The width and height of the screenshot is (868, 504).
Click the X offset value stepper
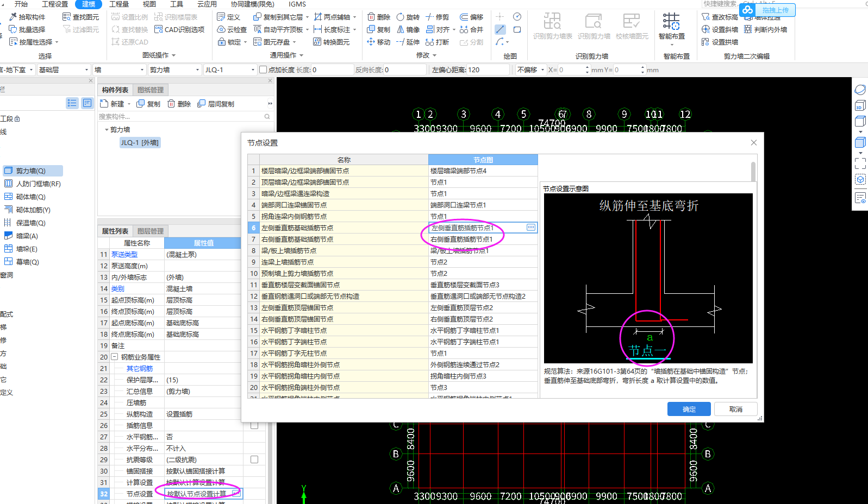click(x=587, y=70)
